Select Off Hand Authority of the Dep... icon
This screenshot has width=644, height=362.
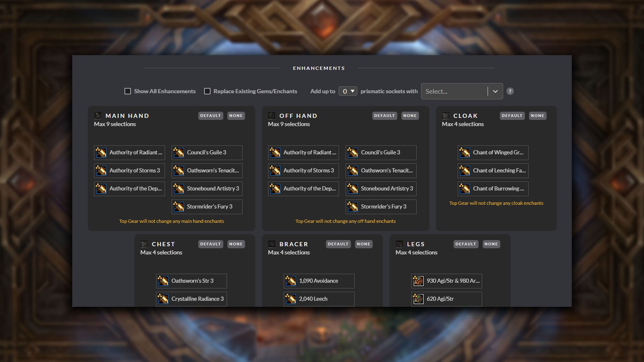pyautogui.click(x=275, y=189)
